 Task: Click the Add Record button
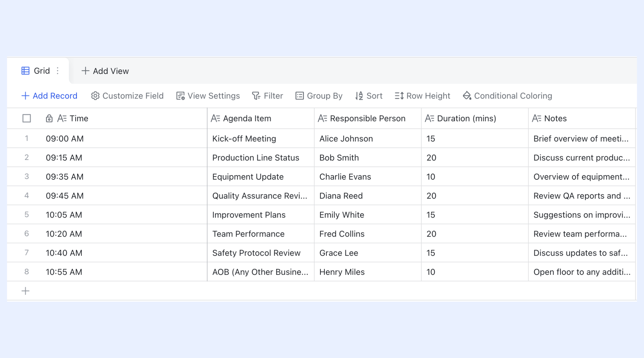coord(49,96)
